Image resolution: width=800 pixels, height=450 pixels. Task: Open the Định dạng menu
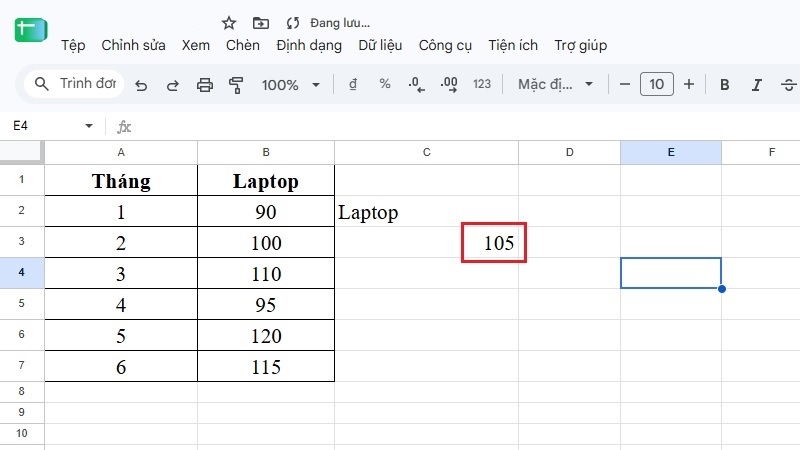click(309, 45)
